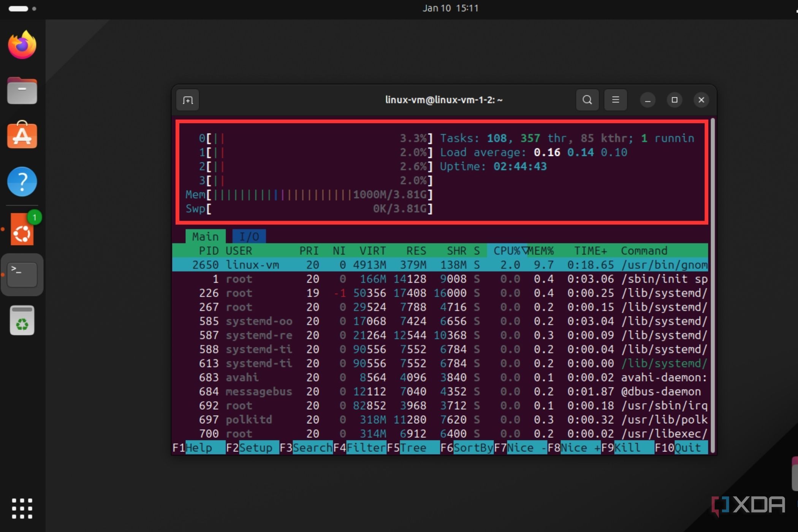Switch to the Main tab in htop
798x532 pixels.
coord(205,236)
